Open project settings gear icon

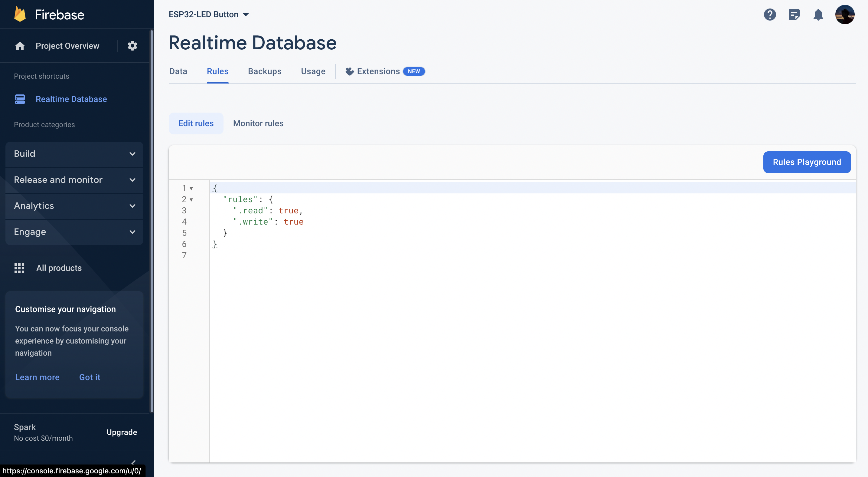132,45
